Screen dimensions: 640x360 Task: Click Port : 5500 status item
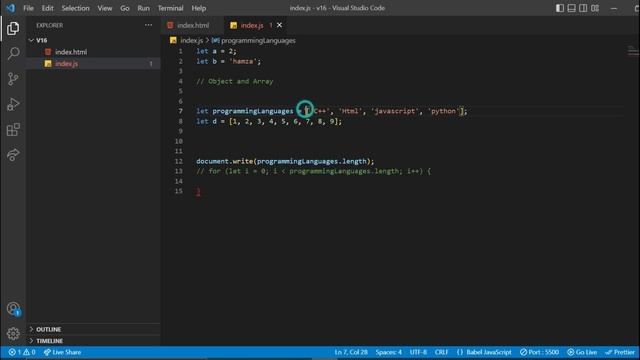539,352
